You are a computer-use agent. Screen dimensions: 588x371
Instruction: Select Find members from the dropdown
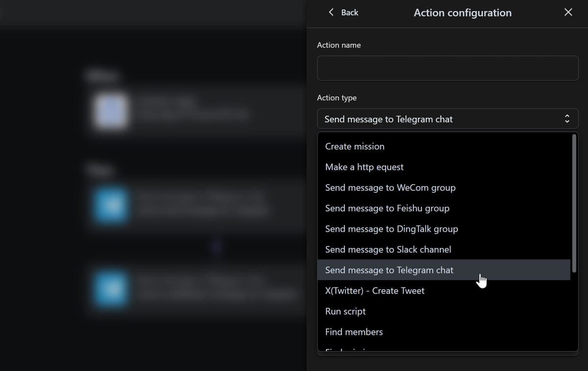pos(354,331)
